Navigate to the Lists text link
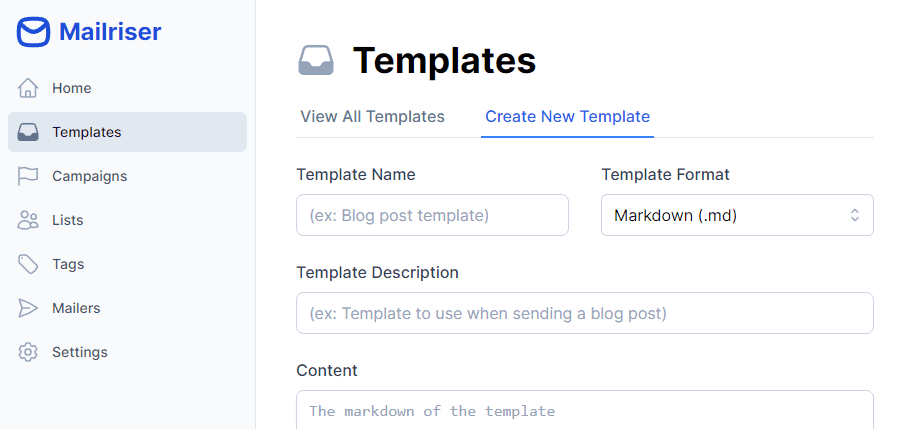This screenshot has width=914, height=429. (68, 220)
